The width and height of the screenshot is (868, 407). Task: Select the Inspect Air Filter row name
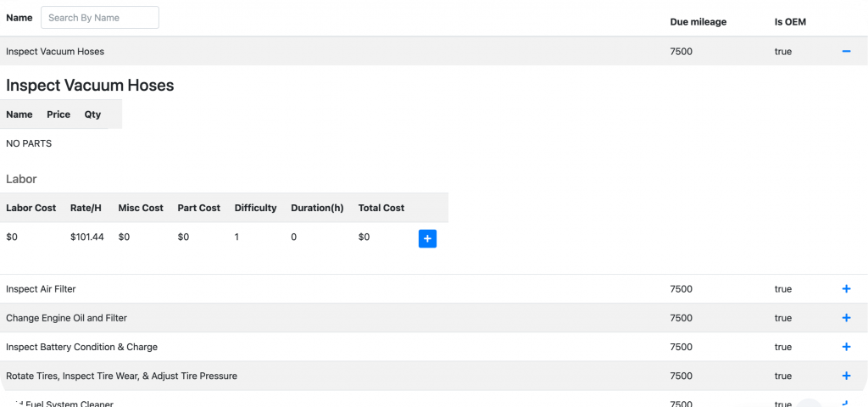41,289
